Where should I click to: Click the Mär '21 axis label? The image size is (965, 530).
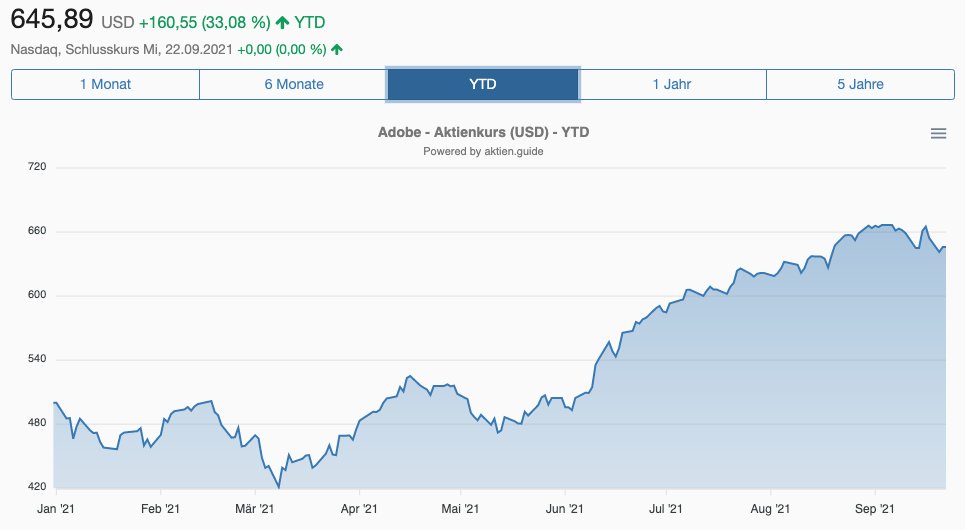point(254,508)
